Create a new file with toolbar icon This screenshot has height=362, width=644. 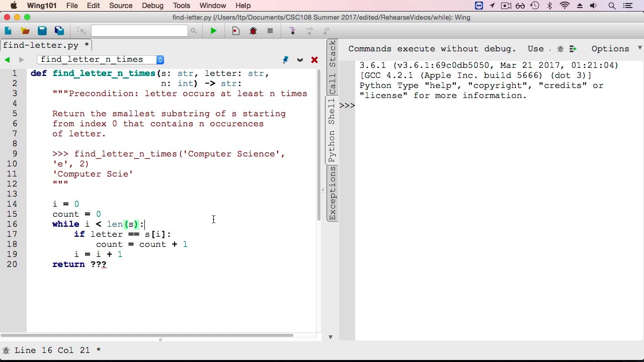pyautogui.click(x=9, y=31)
